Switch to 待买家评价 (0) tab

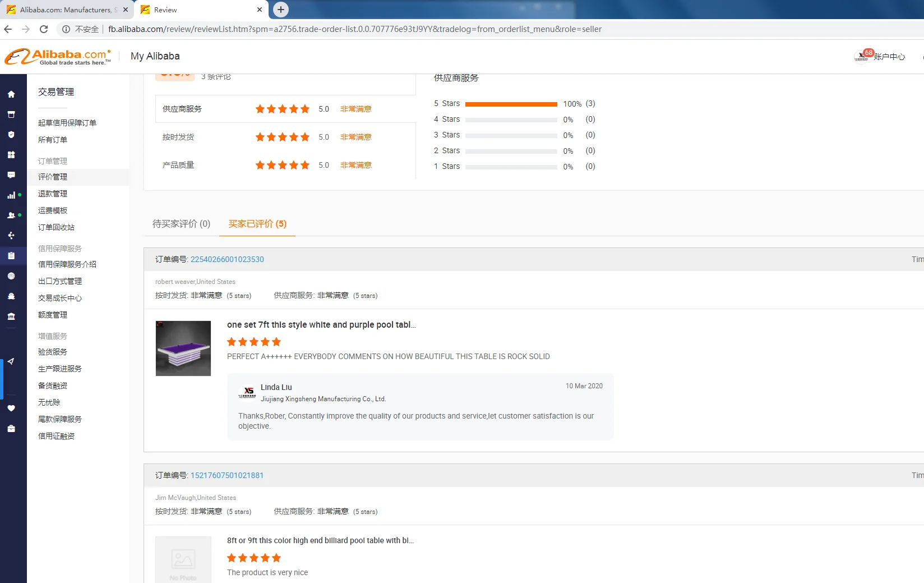click(182, 224)
